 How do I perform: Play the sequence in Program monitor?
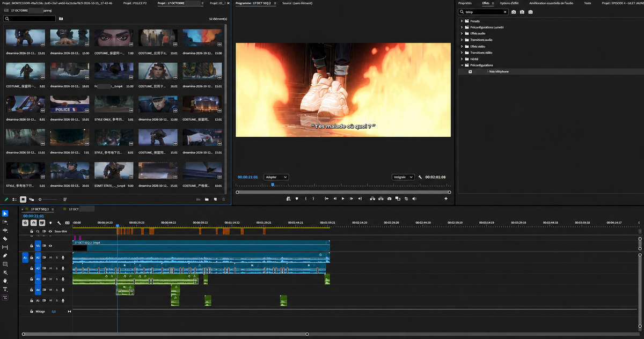(343, 198)
